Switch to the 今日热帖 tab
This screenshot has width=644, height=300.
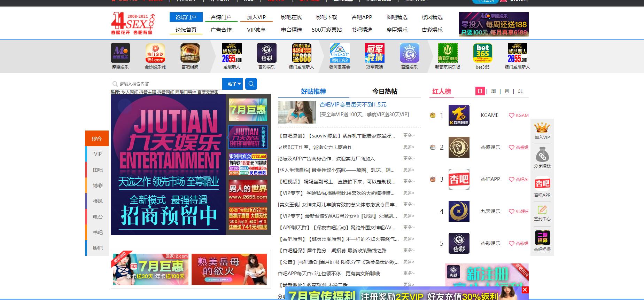(385, 92)
